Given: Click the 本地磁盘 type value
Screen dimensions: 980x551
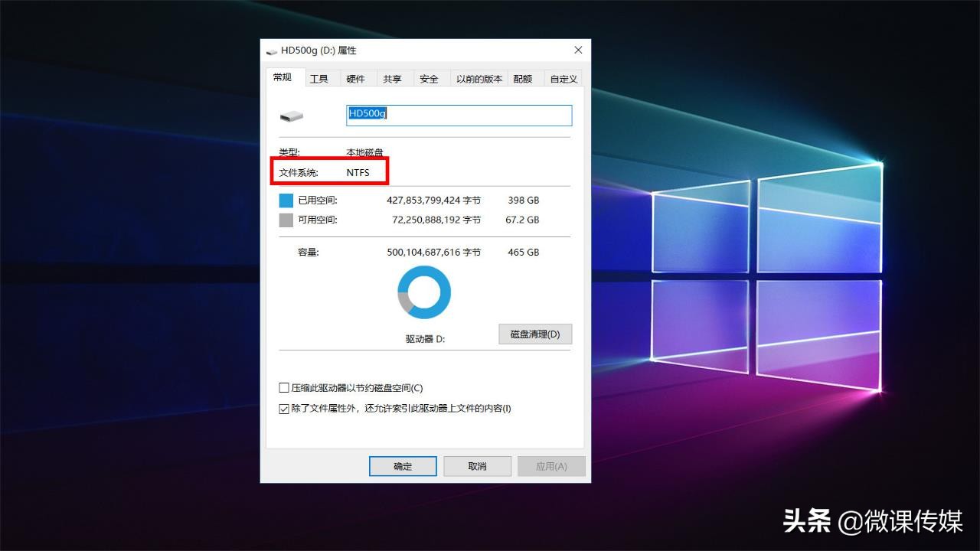Looking at the screenshot, I should 364,153.
